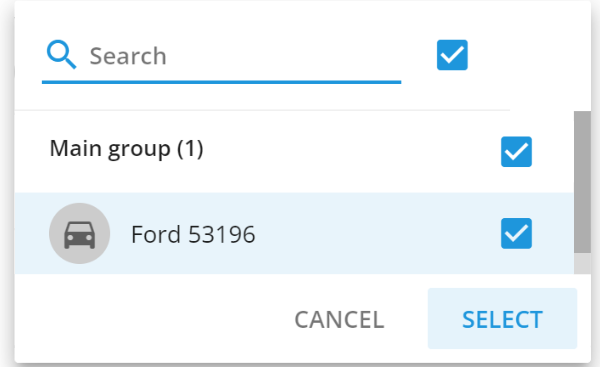Click the CANCEL button
Image resolution: width=600 pixels, height=367 pixels.
click(x=339, y=320)
